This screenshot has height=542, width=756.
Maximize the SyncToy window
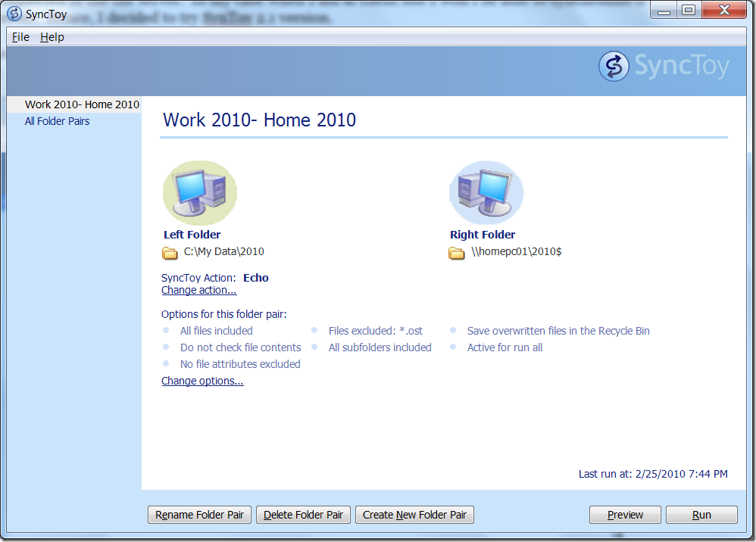(689, 11)
